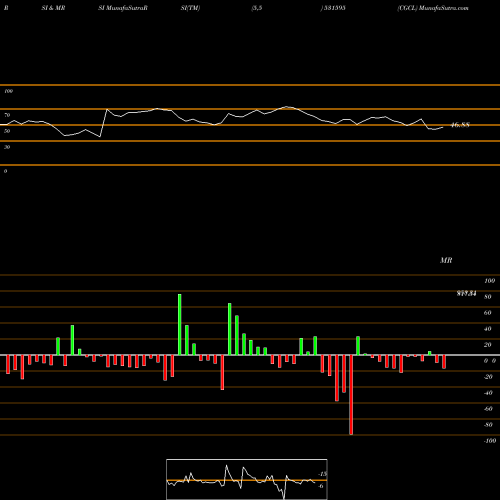Click the "SI & MR" header label
500x500 pixels.
[53, 8]
